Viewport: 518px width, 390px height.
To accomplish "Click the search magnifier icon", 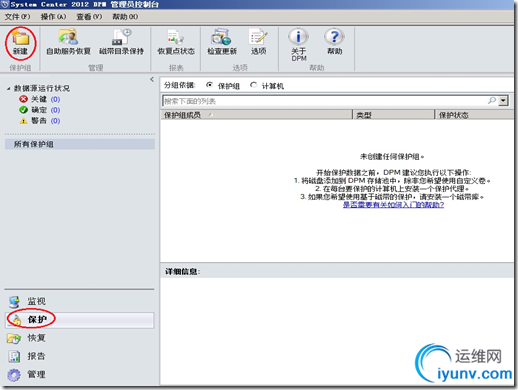I will (492, 100).
